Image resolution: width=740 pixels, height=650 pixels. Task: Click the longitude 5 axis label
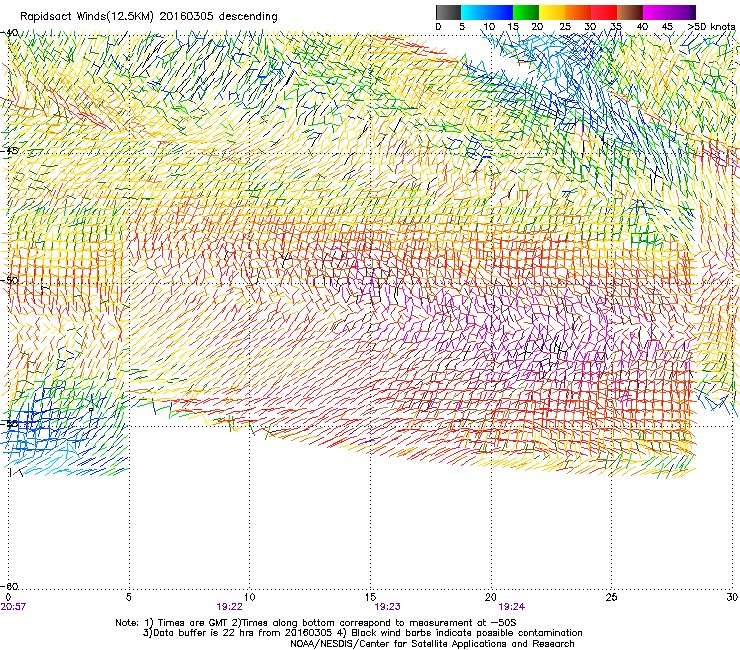[128, 597]
